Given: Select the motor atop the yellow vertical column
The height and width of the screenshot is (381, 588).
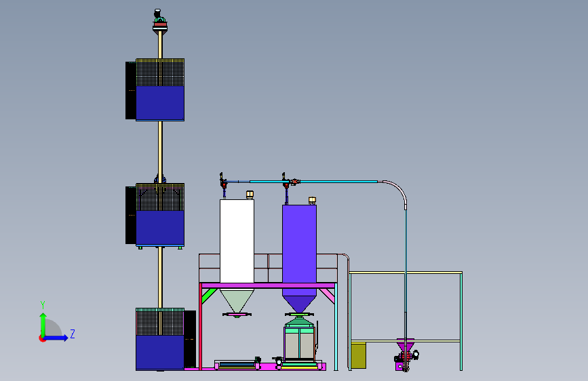Looking at the screenshot, I should coord(160,16).
